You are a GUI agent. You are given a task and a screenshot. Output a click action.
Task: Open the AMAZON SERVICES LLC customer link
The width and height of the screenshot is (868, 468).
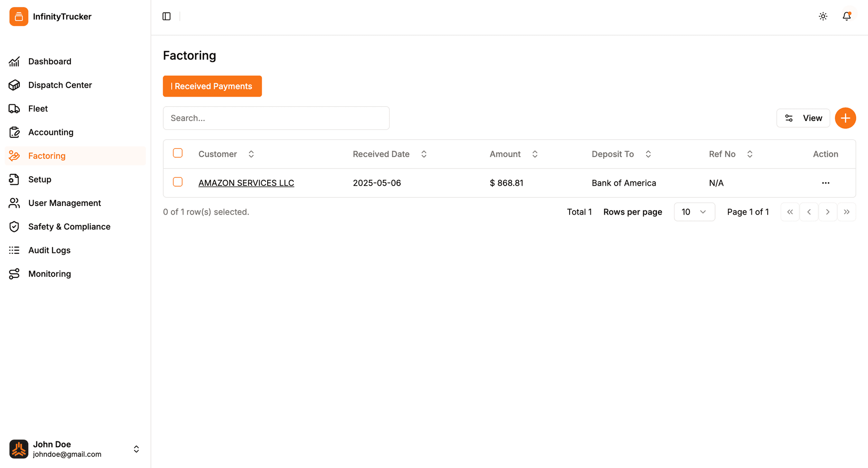[x=246, y=183]
